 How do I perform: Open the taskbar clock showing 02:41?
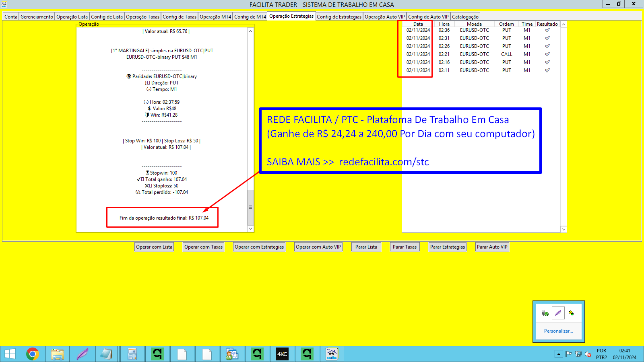tap(625, 354)
